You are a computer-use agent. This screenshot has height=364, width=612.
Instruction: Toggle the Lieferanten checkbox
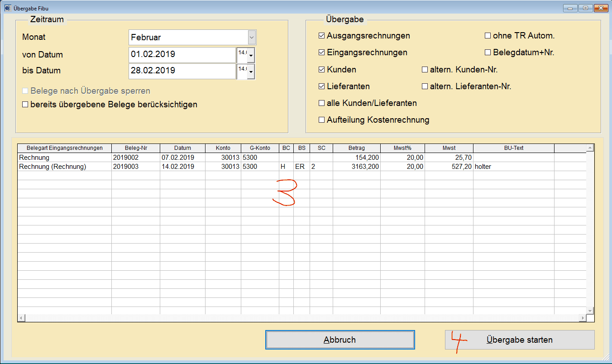point(322,86)
